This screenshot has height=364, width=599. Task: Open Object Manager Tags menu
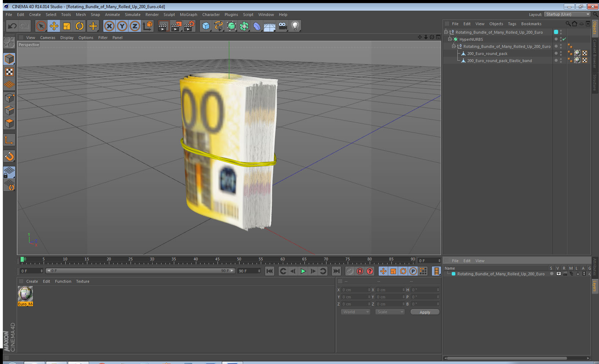pos(512,24)
